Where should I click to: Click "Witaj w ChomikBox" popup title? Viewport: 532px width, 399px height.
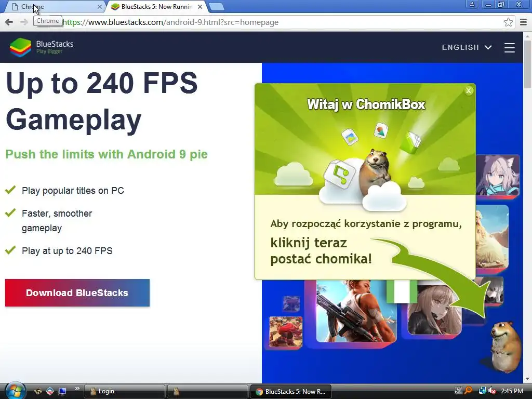(366, 104)
